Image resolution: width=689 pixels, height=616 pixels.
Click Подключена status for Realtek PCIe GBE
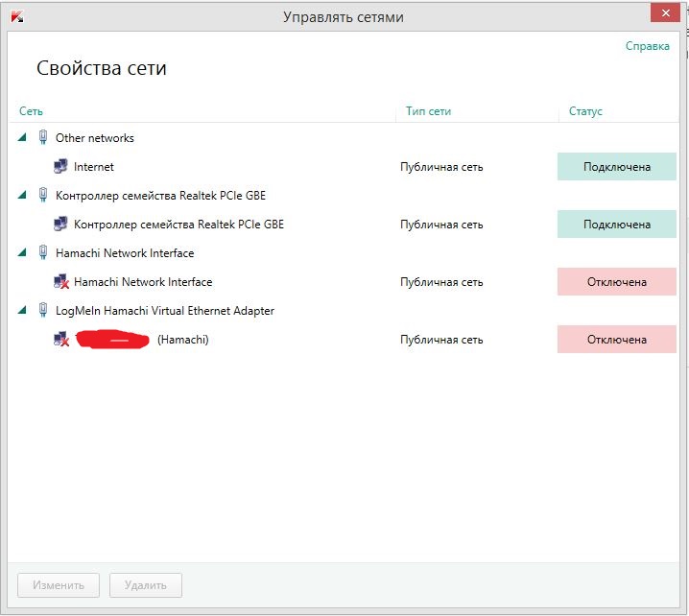click(x=616, y=225)
